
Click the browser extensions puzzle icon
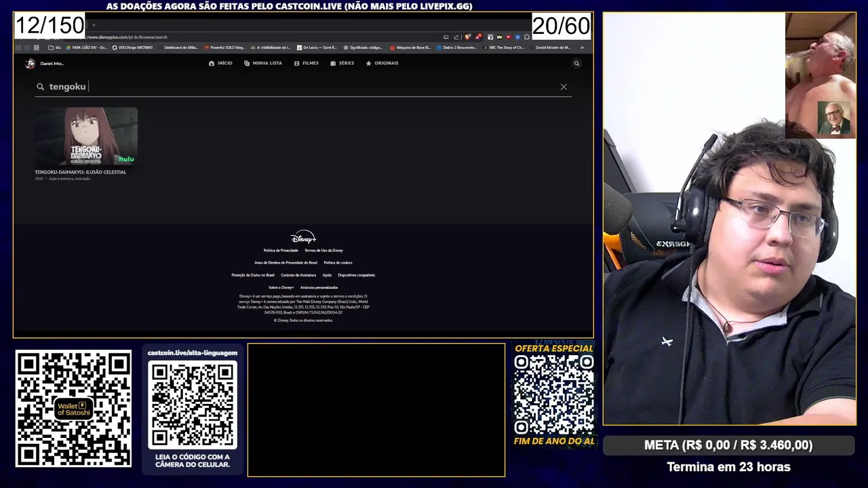[x=527, y=37]
